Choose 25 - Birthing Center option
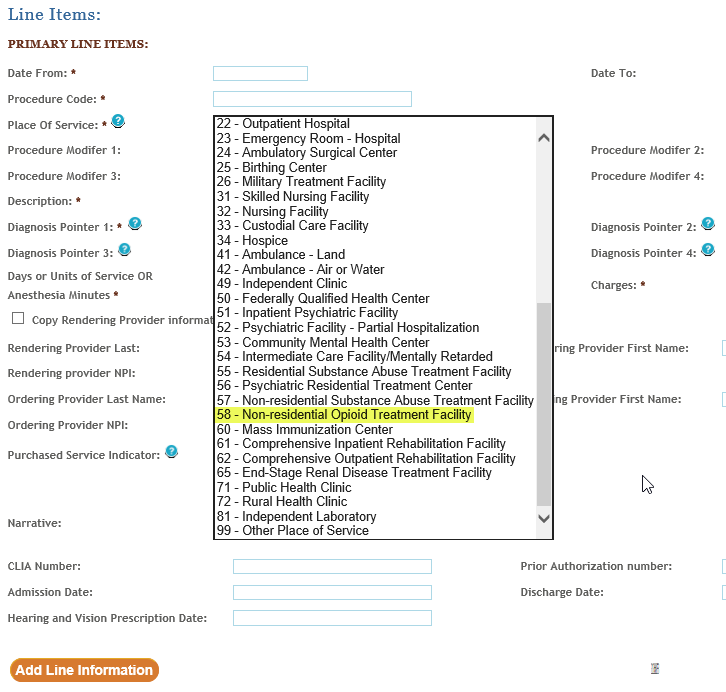726x692 pixels. point(376,168)
